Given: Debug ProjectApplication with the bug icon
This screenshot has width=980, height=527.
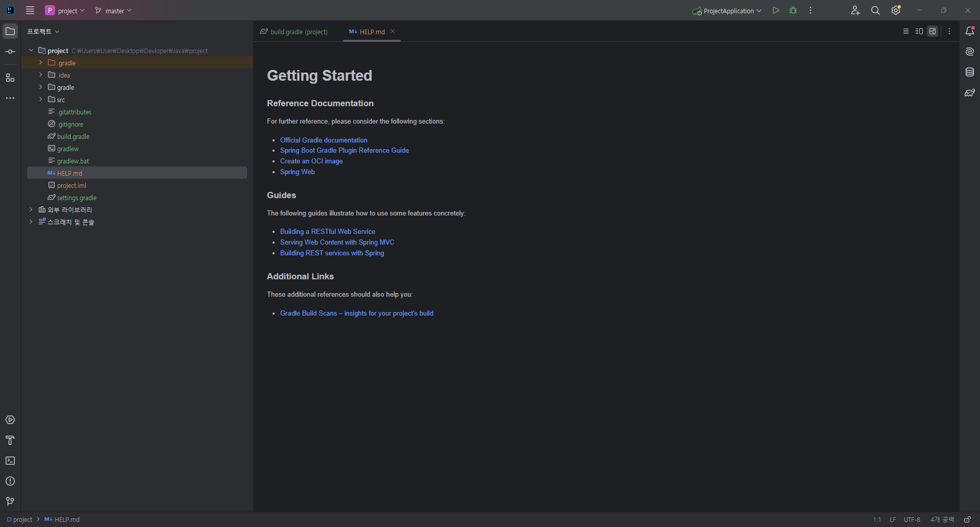Looking at the screenshot, I should pyautogui.click(x=793, y=10).
